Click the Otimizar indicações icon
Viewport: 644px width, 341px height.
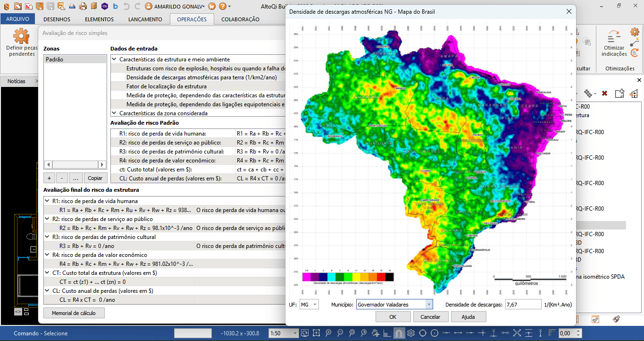614,36
